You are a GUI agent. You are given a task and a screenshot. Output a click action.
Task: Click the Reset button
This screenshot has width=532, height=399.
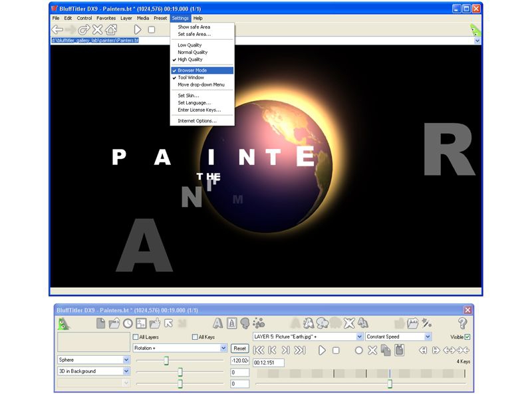[x=239, y=348]
